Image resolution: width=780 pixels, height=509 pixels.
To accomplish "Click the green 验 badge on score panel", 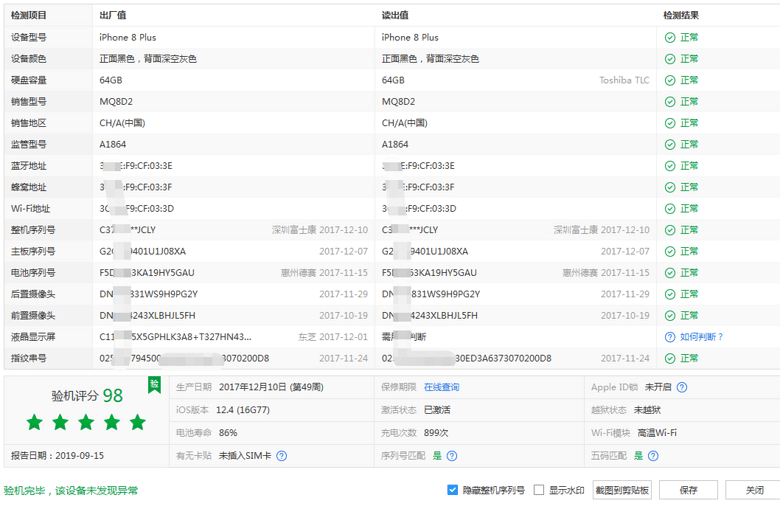I will pos(154,385).
